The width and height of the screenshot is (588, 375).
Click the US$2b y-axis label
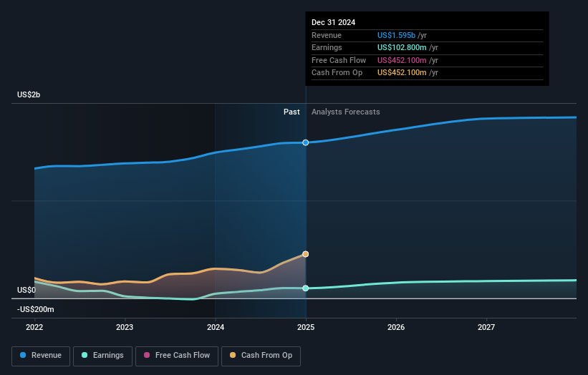[29, 94]
